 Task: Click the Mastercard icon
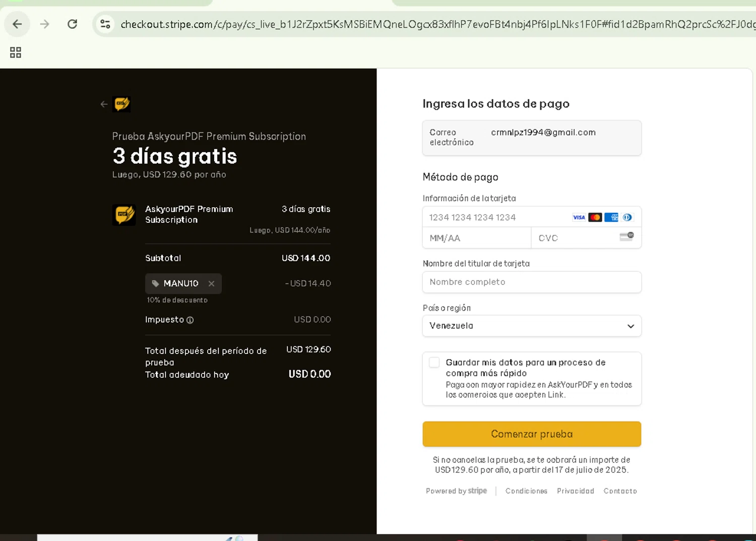click(x=595, y=217)
